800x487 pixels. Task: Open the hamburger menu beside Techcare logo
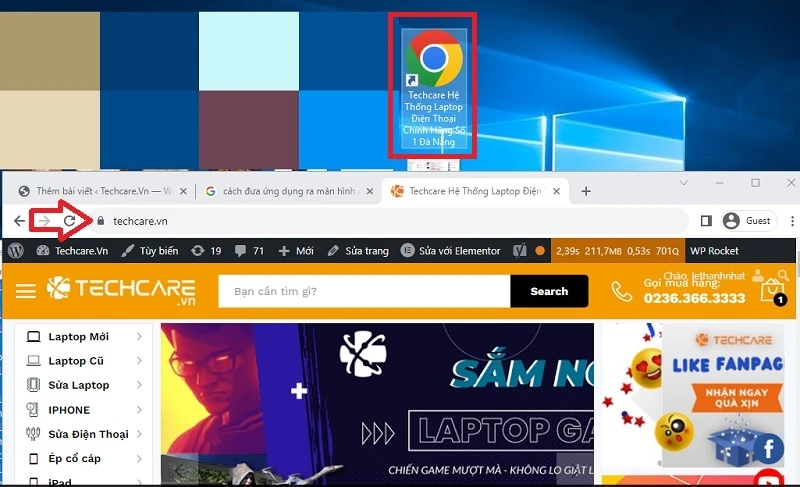pos(26,291)
